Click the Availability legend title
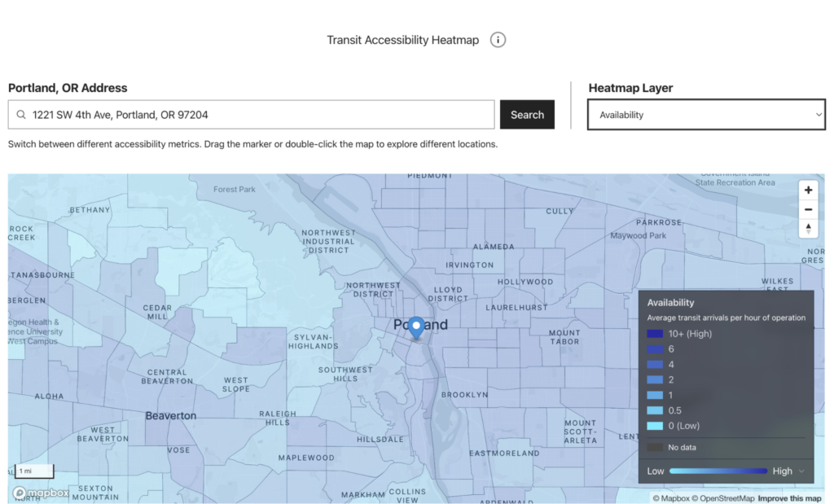Screen dimensions: 834x504 click(671, 303)
